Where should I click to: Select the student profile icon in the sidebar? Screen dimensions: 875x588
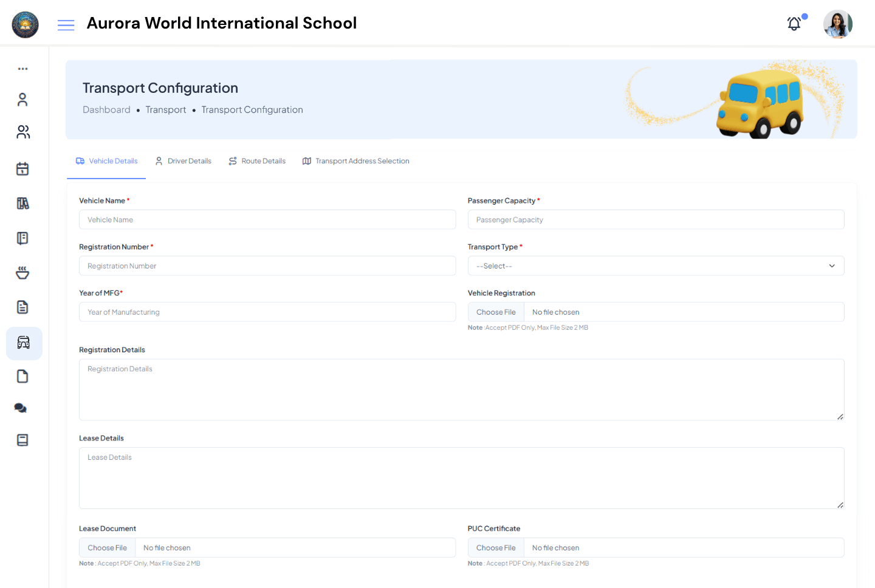point(22,99)
